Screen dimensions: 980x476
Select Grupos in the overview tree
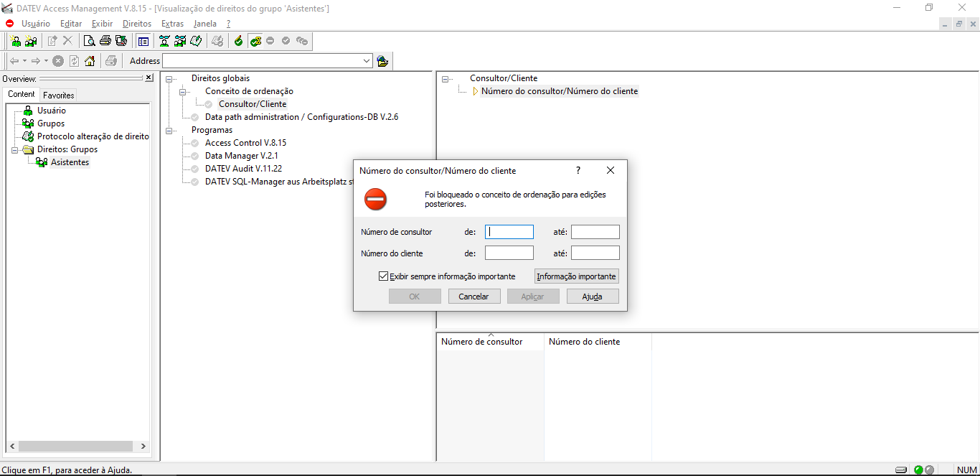tap(51, 123)
